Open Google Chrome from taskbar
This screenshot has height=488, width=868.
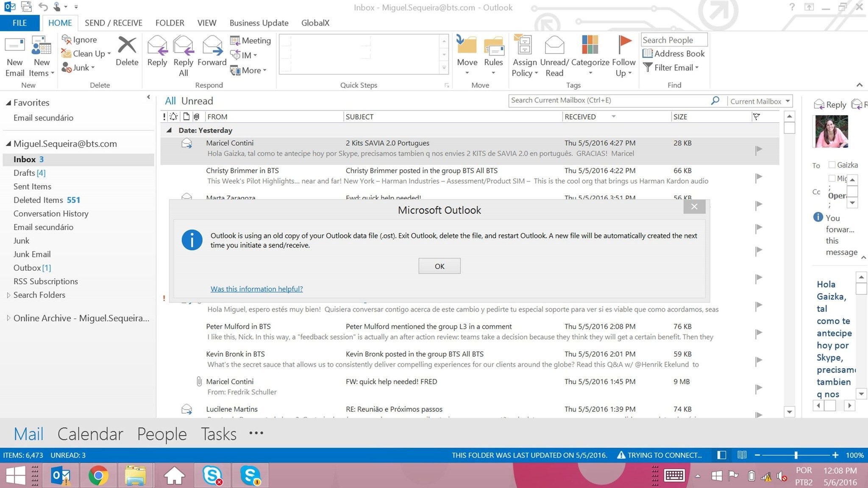(x=98, y=475)
